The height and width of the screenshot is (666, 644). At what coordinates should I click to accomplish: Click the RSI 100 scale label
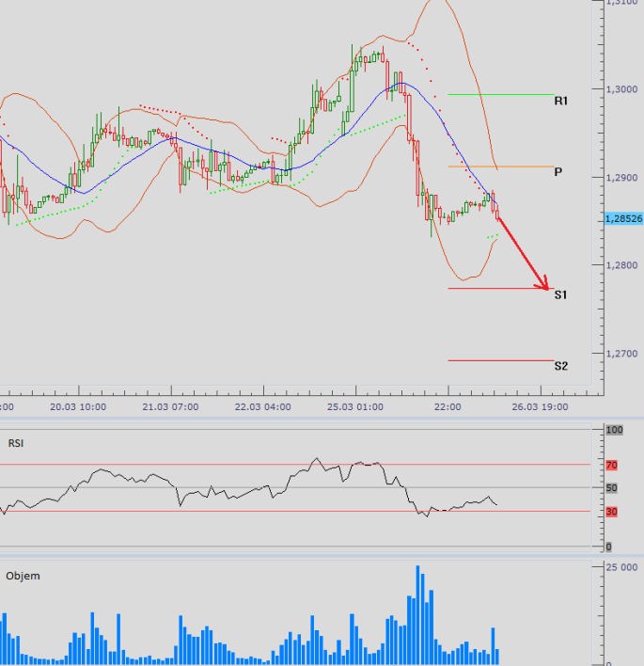[614, 430]
